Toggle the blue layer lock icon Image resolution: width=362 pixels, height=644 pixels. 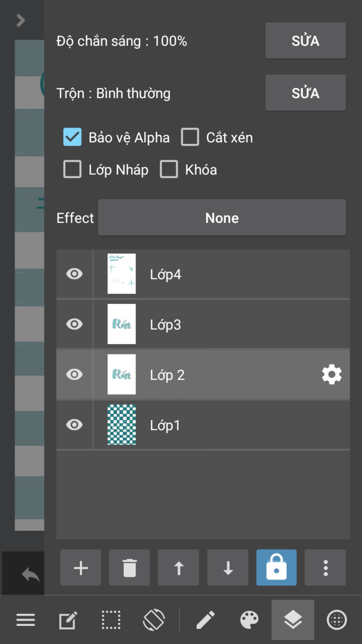click(276, 568)
